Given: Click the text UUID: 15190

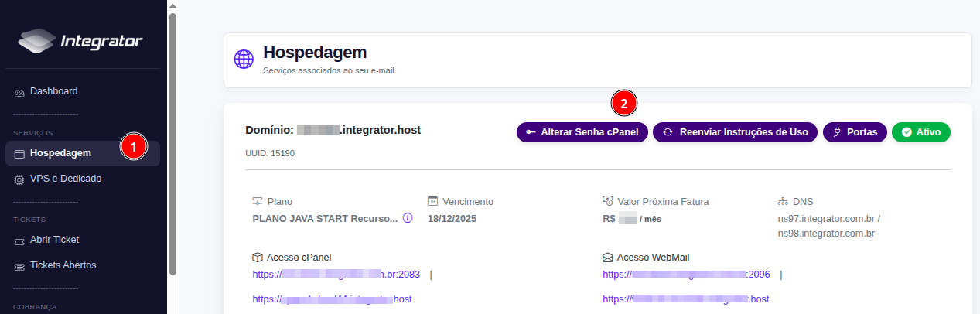Looking at the screenshot, I should [x=270, y=153].
